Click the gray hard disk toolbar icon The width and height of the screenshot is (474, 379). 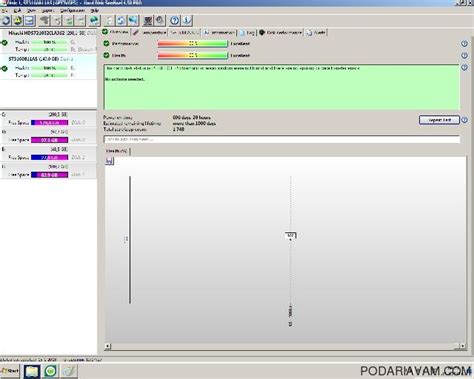(44, 21)
